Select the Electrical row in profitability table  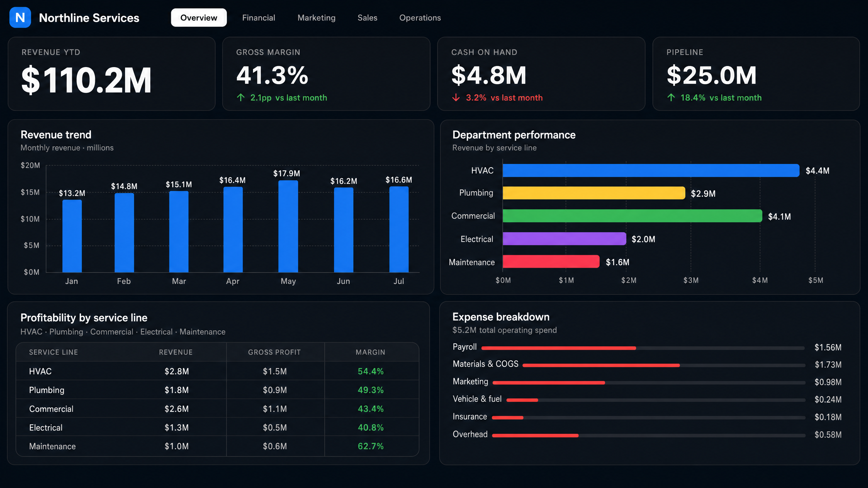[217, 427]
